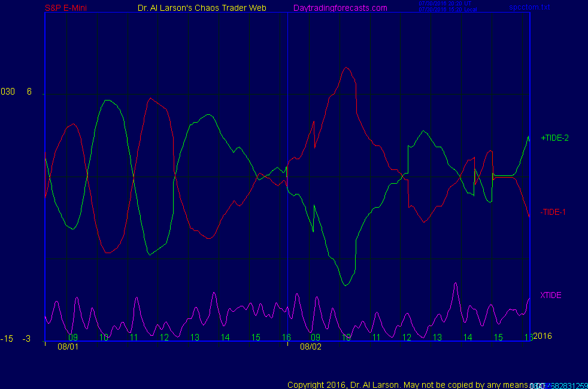
Task: Click the 6 value on the vertical axis
Action: point(29,92)
